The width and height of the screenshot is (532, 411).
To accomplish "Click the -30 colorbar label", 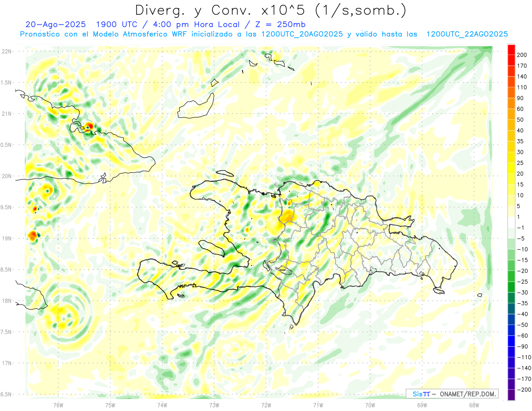I will pyautogui.click(x=523, y=292).
